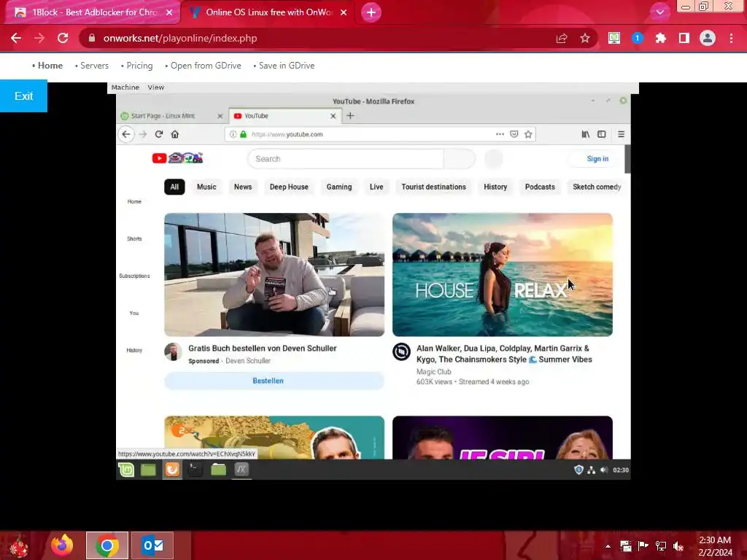Open Gratis Buch bestellen von Deven Schuller title

pos(263,349)
